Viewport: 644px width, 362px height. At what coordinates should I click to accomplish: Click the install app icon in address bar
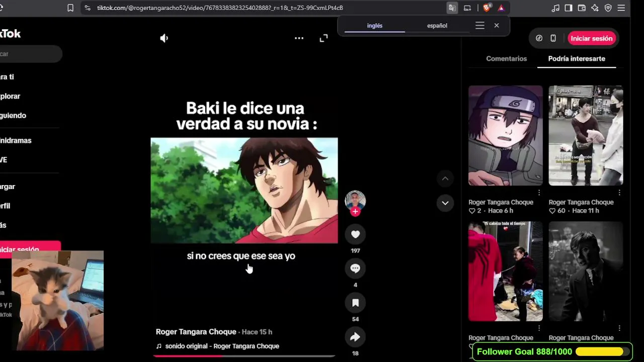(x=467, y=8)
